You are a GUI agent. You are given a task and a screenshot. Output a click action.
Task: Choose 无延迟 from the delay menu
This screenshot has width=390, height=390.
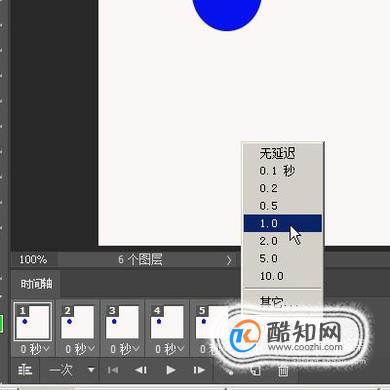[283, 153]
